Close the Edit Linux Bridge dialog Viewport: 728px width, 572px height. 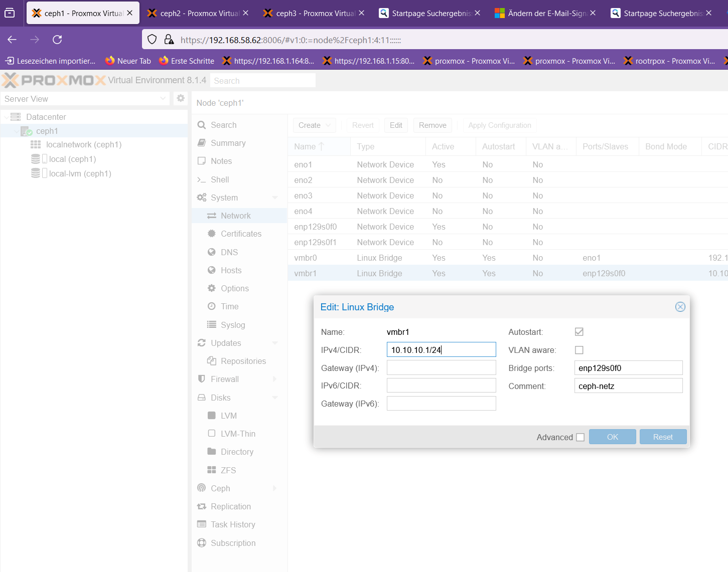pyautogui.click(x=680, y=307)
